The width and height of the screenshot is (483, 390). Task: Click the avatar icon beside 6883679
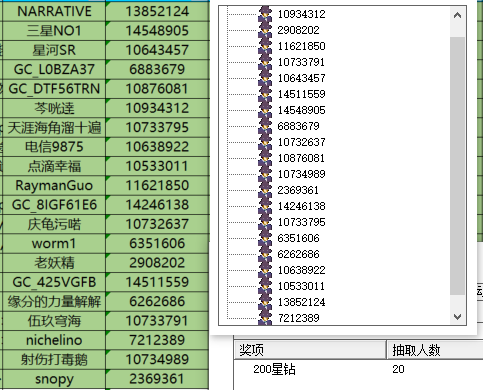click(x=265, y=126)
